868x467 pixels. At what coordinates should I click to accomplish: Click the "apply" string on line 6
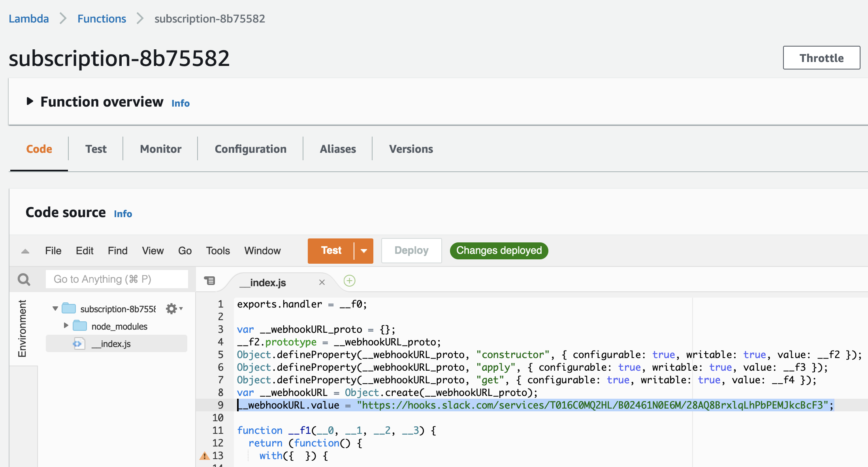point(496,368)
